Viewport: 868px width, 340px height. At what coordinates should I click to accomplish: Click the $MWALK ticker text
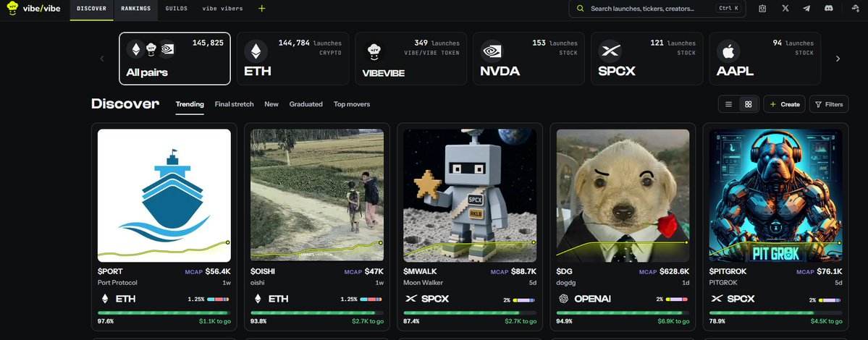[x=420, y=271]
